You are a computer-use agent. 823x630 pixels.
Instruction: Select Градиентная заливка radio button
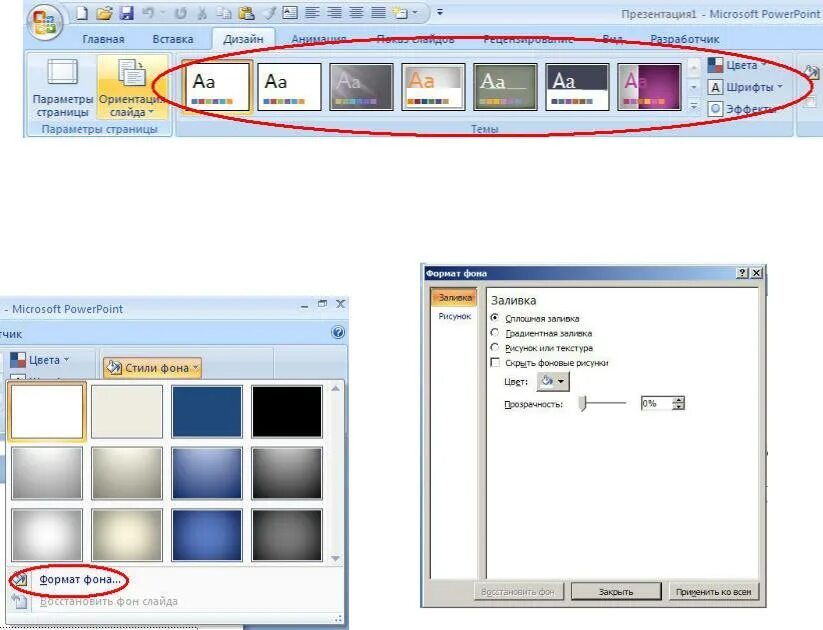click(x=494, y=333)
